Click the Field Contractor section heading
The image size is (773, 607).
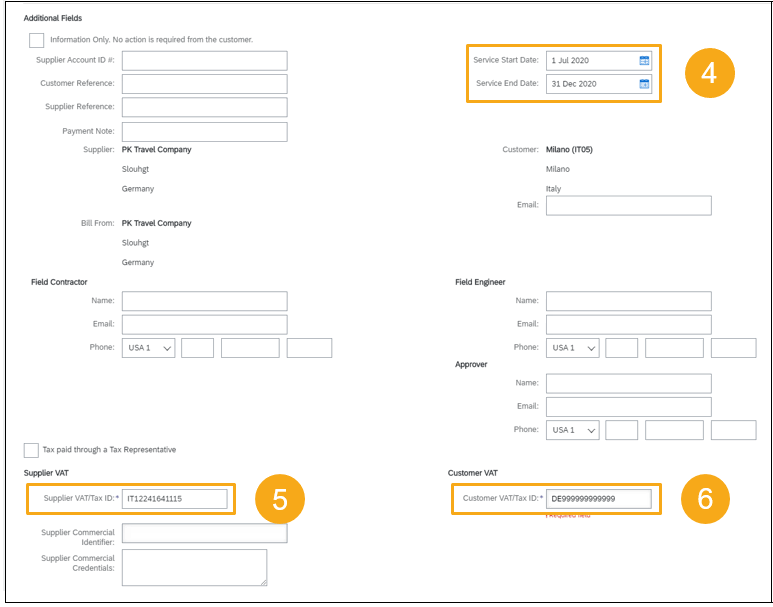(x=59, y=282)
